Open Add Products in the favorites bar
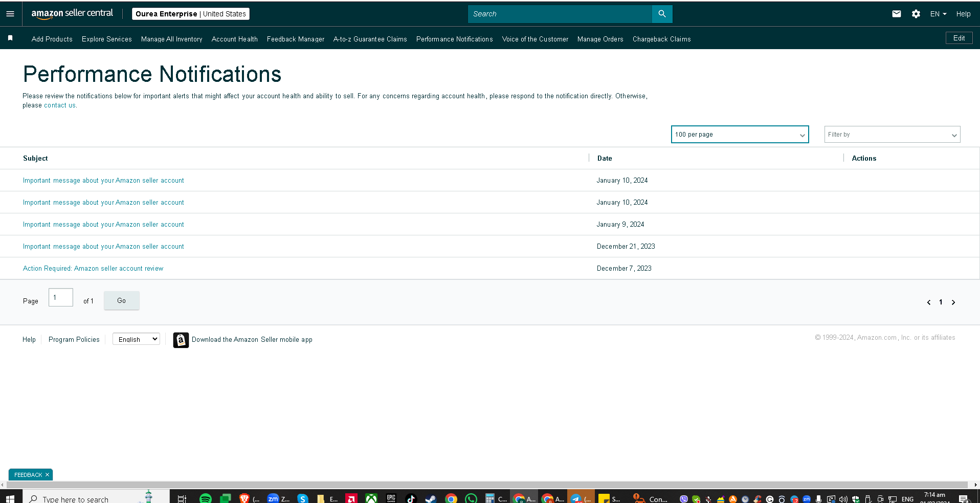Screen dimensions: 980x503 coord(52,39)
